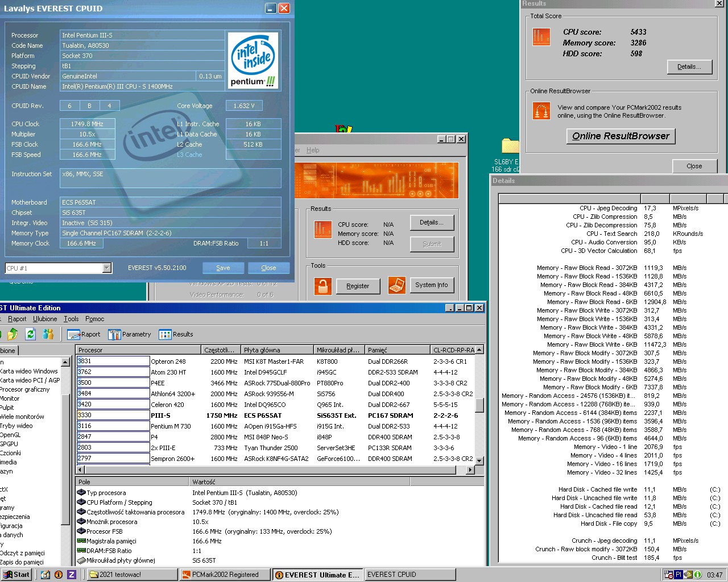Click the CPU Platform / Stepping row icon
The height and width of the screenshot is (582, 728).
pyautogui.click(x=81, y=502)
